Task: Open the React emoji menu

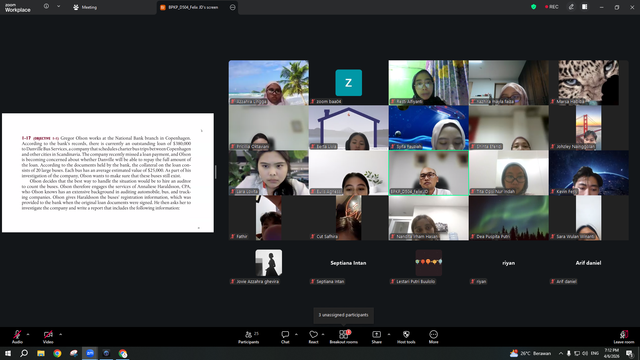Action: point(313,337)
